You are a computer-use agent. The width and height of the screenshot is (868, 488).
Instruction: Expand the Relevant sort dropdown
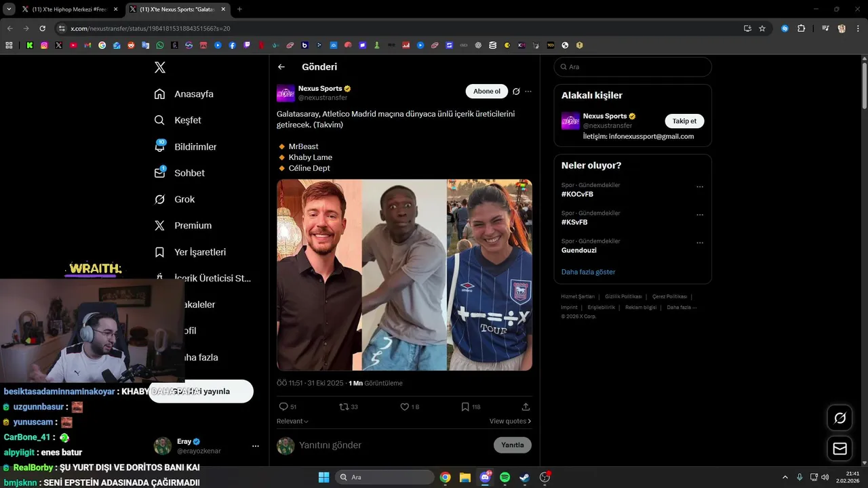tap(292, 421)
